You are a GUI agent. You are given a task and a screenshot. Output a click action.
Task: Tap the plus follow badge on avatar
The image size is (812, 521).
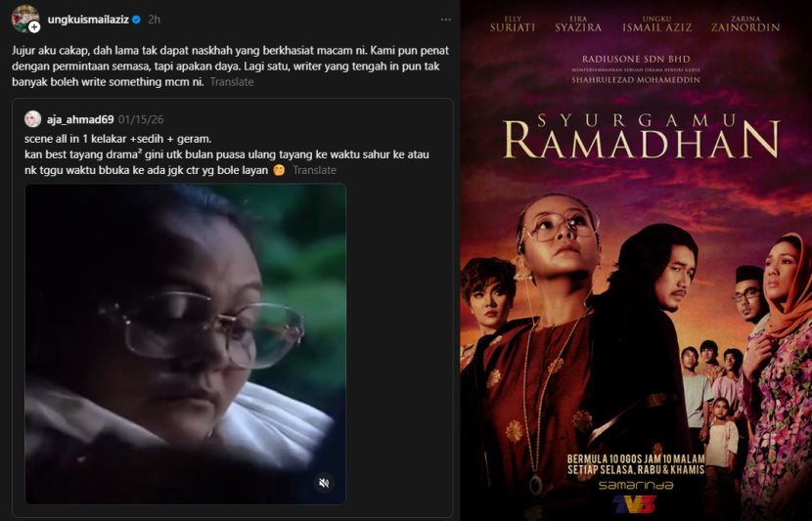point(34,27)
